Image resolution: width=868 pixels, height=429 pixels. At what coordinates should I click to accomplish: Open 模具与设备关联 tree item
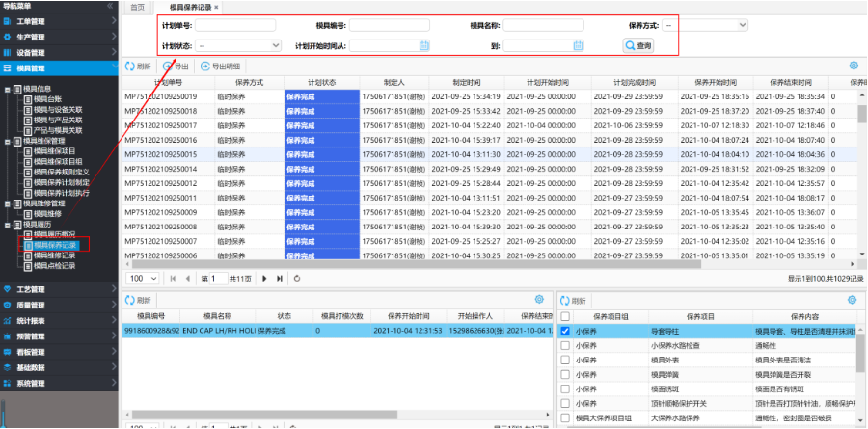coord(58,110)
